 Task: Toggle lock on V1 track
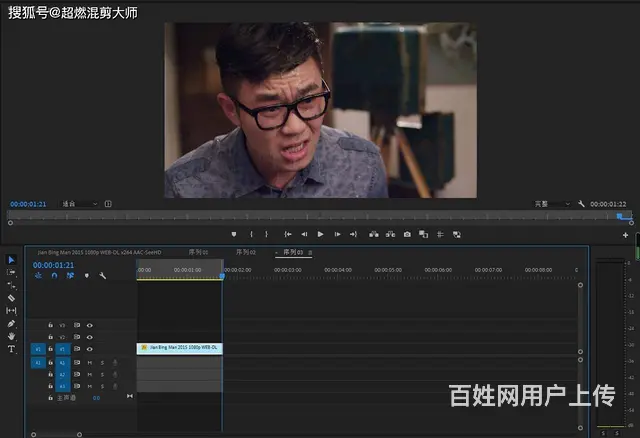pos(50,349)
